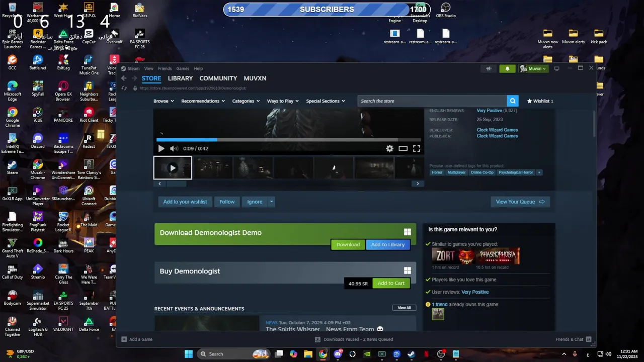Image resolution: width=644 pixels, height=362 pixels.
Task: Expand the Recommendations dropdown
Action: [203, 101]
